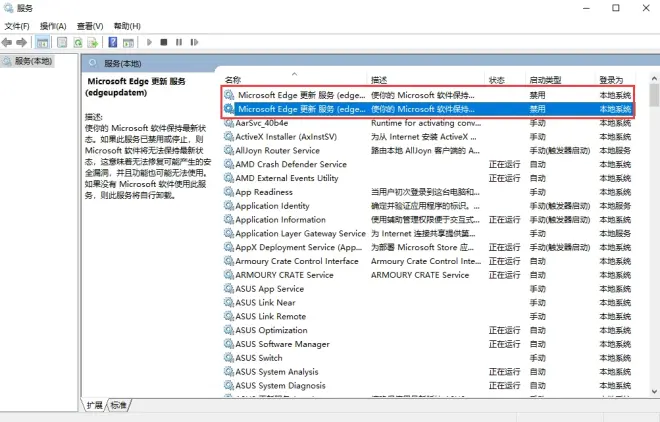Click the 服务(本地) header above details pane
The height and width of the screenshot is (422, 660).
click(122, 64)
